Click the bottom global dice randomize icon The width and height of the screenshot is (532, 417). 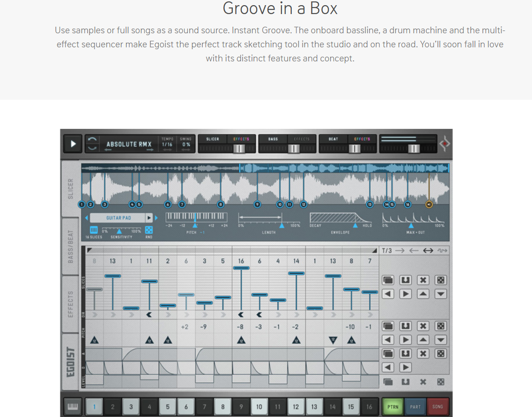pos(441,382)
